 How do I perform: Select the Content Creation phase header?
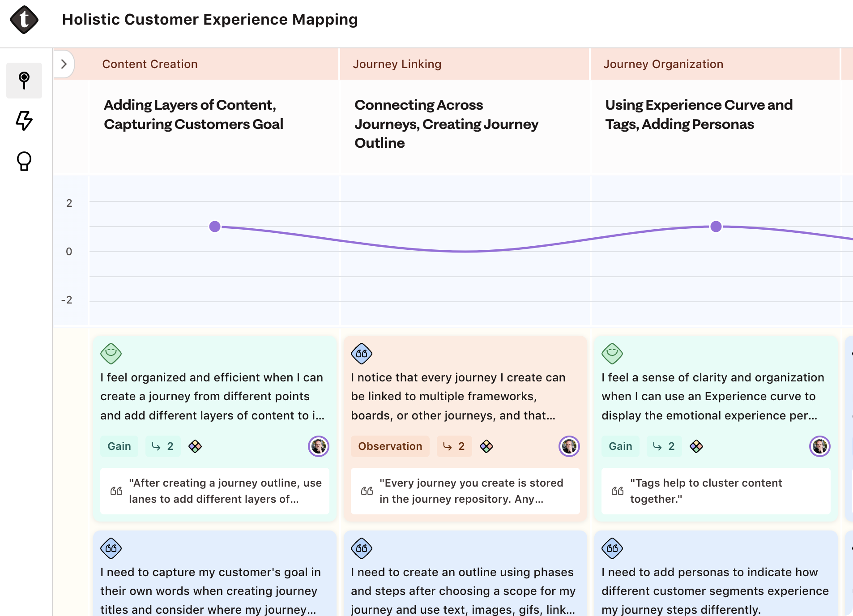click(x=150, y=64)
